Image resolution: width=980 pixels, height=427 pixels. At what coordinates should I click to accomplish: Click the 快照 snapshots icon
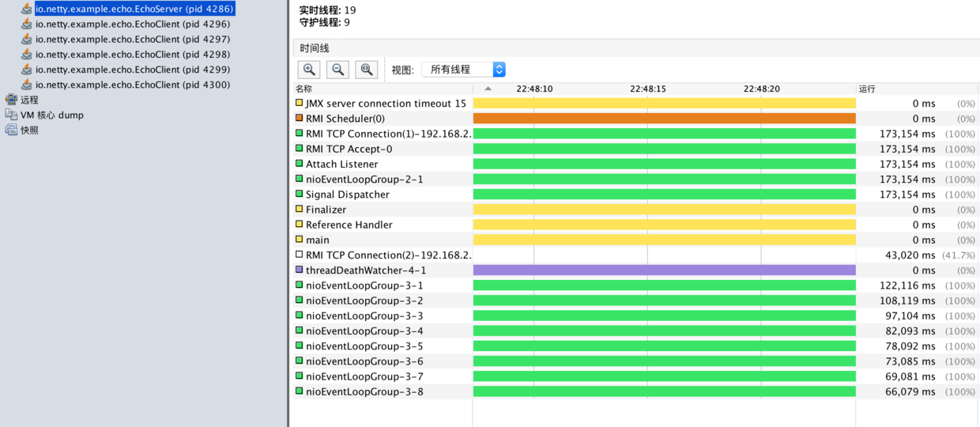[x=11, y=130]
